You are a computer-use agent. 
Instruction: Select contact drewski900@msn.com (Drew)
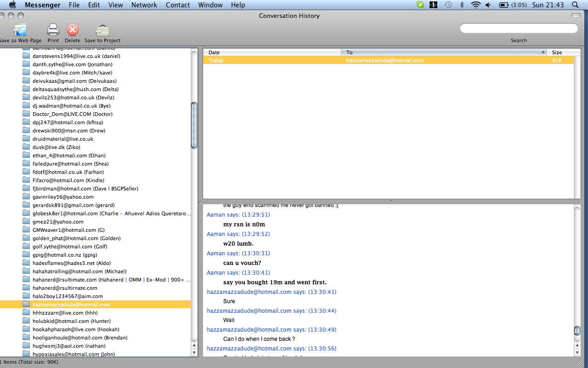[69, 131]
